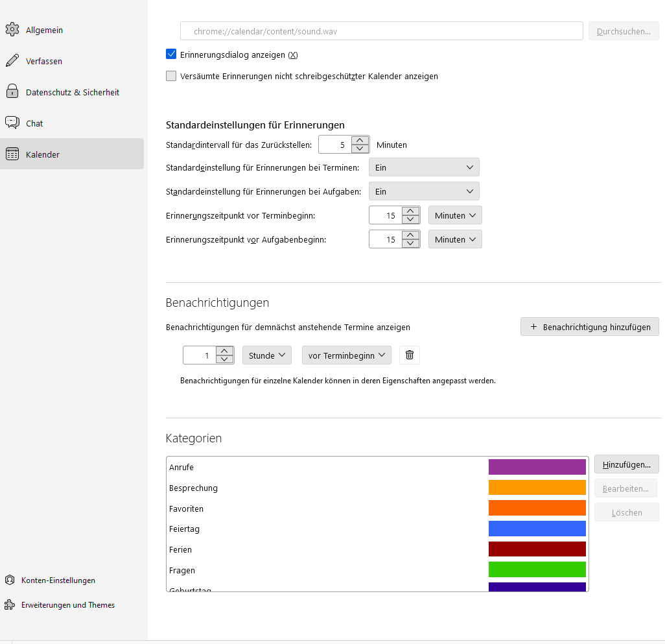Image resolution: width=665 pixels, height=644 pixels.
Task: Expand the Stunde unit dropdown
Action: (x=267, y=355)
